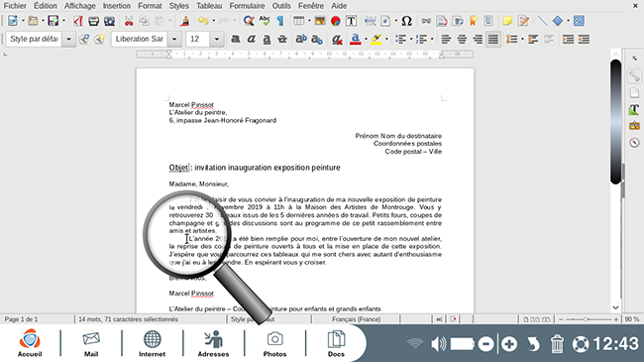Click the Open file folder icon
This screenshot has width=644, height=362.
pyautogui.click(x=33, y=21)
